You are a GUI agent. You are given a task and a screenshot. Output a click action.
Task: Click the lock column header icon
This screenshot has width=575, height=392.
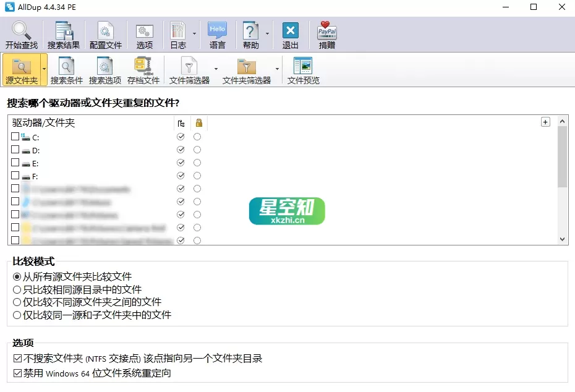198,122
